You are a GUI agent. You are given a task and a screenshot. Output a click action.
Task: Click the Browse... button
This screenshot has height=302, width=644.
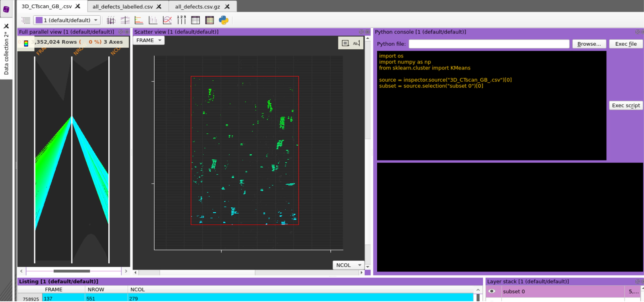pos(589,44)
